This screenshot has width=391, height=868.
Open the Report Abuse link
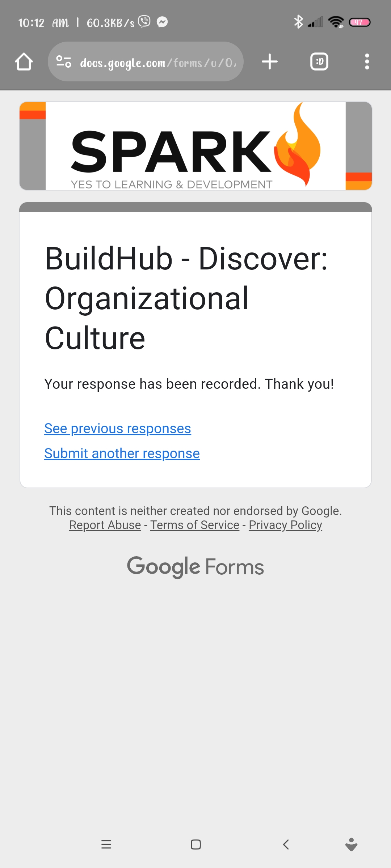click(x=105, y=525)
